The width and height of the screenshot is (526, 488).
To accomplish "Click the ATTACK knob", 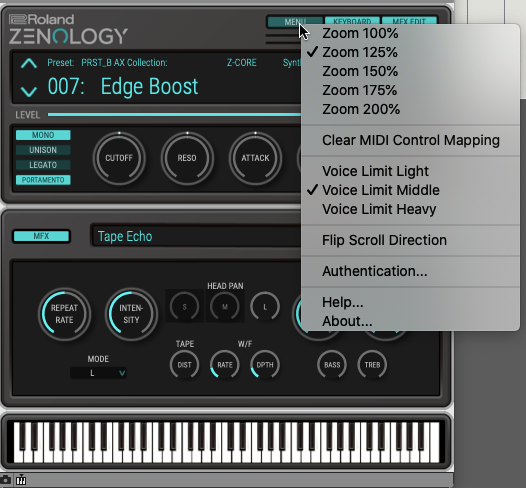I will coord(255,158).
